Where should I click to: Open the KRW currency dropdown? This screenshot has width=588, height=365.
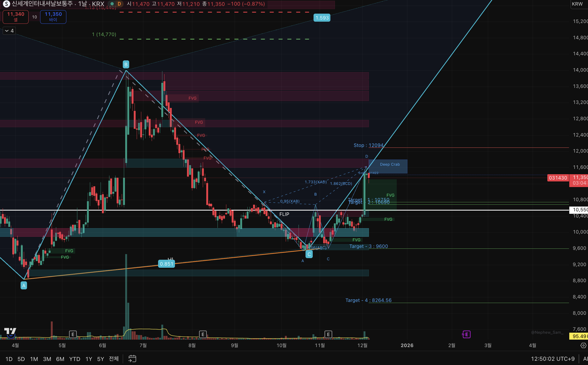point(577,4)
